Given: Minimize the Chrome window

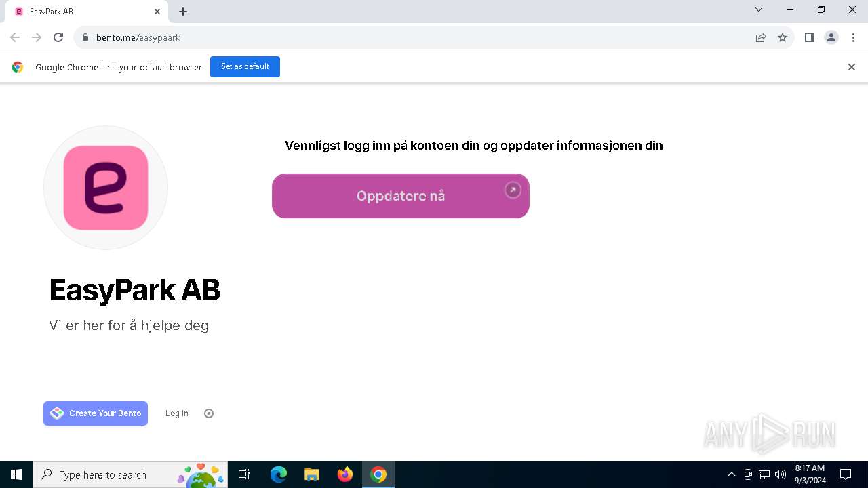Looking at the screenshot, I should (x=790, y=9).
